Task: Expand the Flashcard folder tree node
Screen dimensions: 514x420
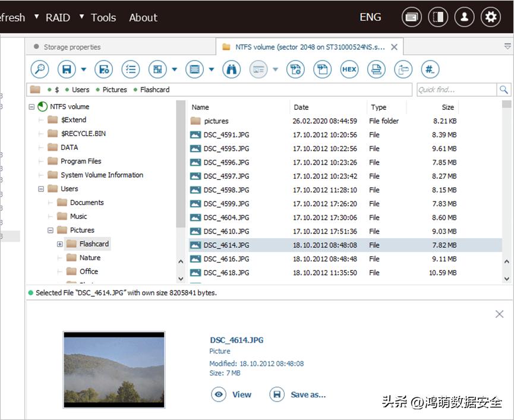Action: (60, 244)
